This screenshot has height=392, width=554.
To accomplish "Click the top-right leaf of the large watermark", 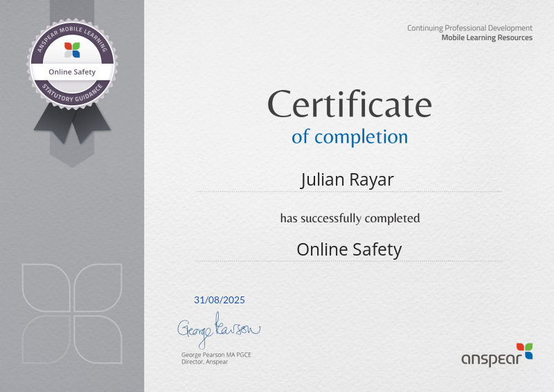I will click(98, 287).
